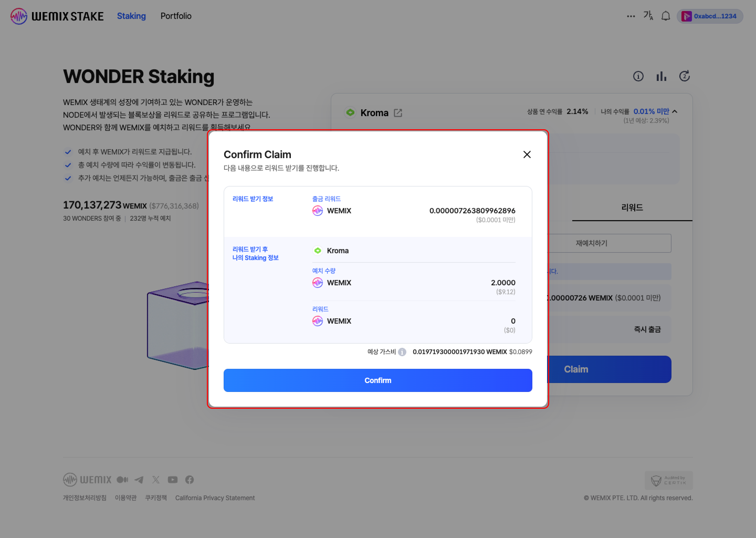Viewport: 756px width, 538px height.
Task: Close the Confirm Claim dialog
Action: click(527, 154)
